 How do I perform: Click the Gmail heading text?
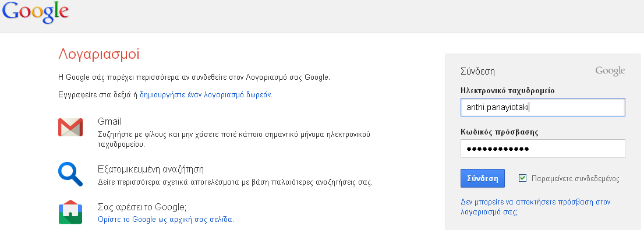pyautogui.click(x=109, y=122)
